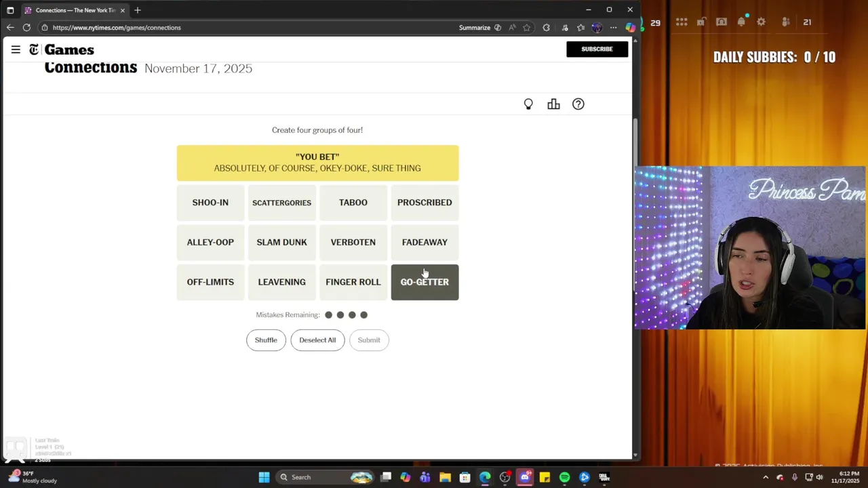Close the Connections browser tab
The width and height of the screenshot is (868, 488).
point(123,10)
